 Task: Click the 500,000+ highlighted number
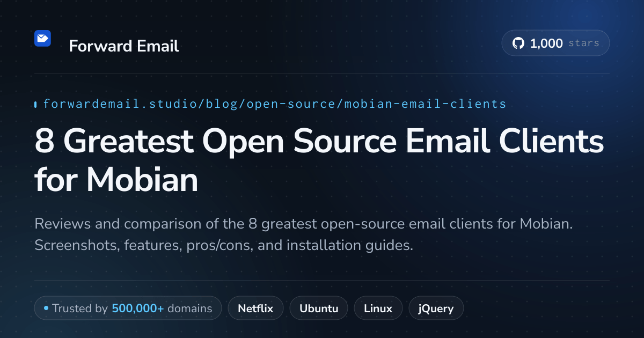point(138,308)
